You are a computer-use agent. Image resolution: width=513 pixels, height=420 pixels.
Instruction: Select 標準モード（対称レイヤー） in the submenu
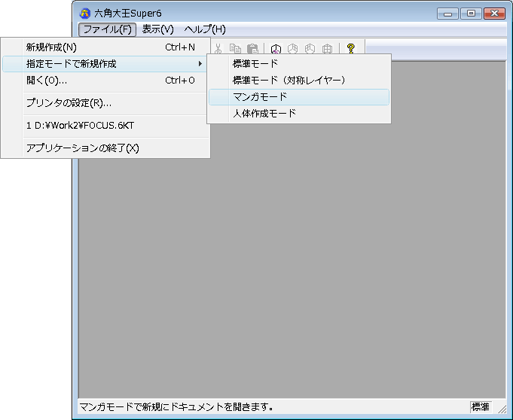click(x=299, y=80)
